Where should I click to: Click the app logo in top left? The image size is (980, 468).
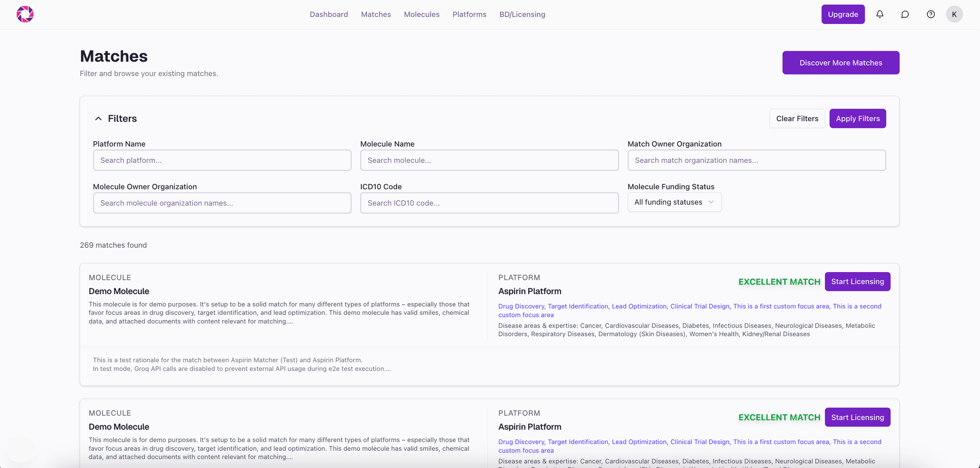(24, 14)
